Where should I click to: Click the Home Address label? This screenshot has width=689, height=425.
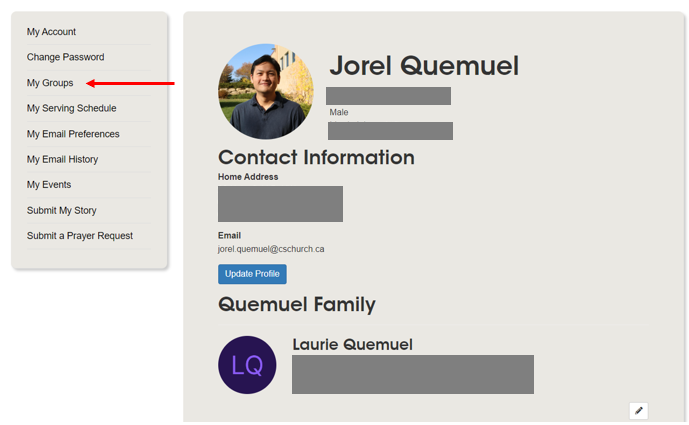pos(248,177)
